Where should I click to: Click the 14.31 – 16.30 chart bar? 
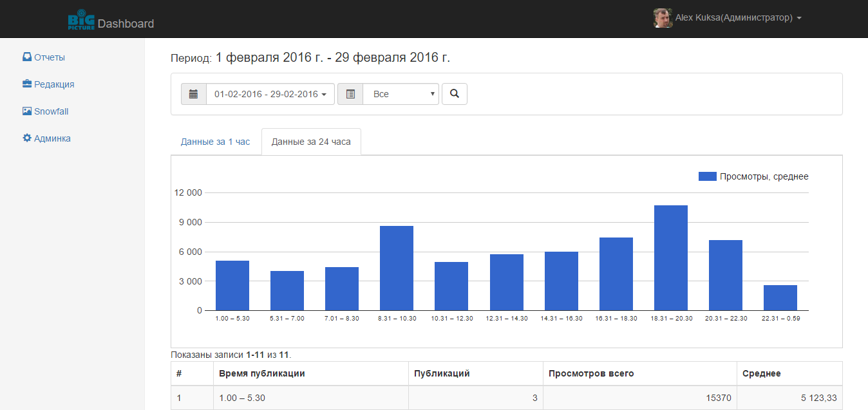[x=561, y=281]
